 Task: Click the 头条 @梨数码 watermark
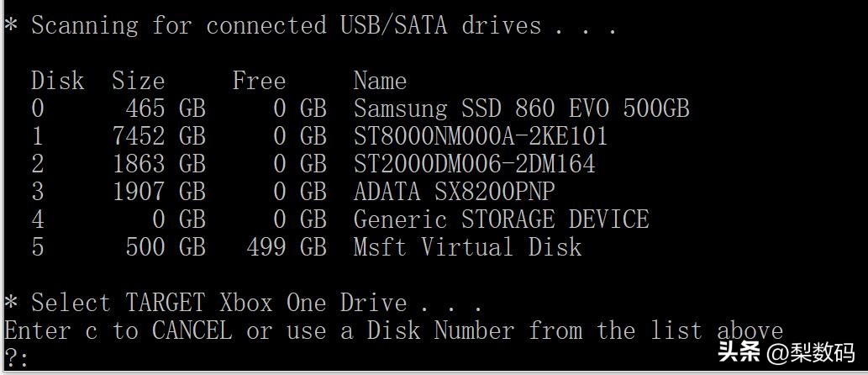786,351
